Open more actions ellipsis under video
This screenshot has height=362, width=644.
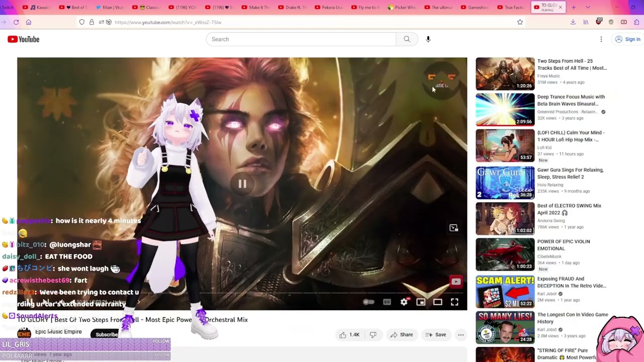[461, 335]
